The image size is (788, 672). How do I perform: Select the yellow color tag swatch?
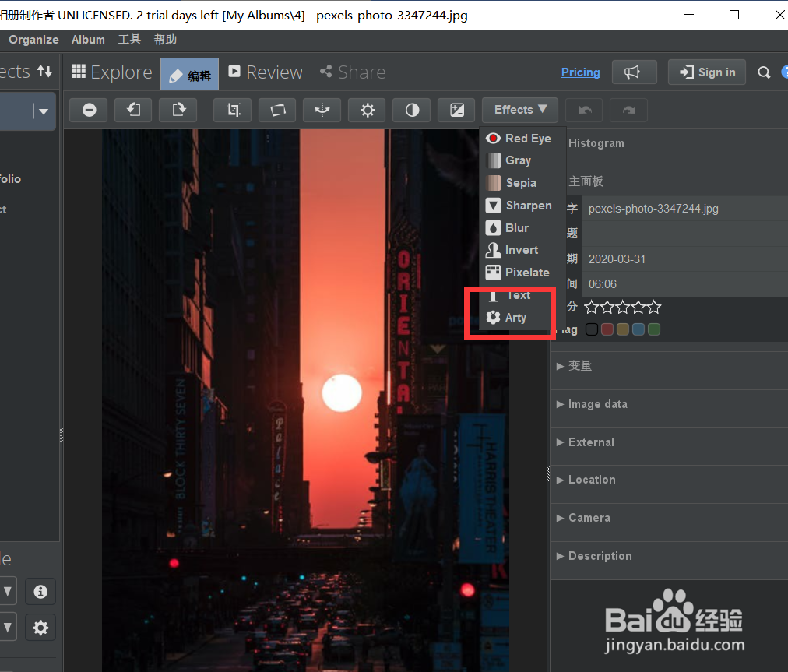(x=623, y=329)
